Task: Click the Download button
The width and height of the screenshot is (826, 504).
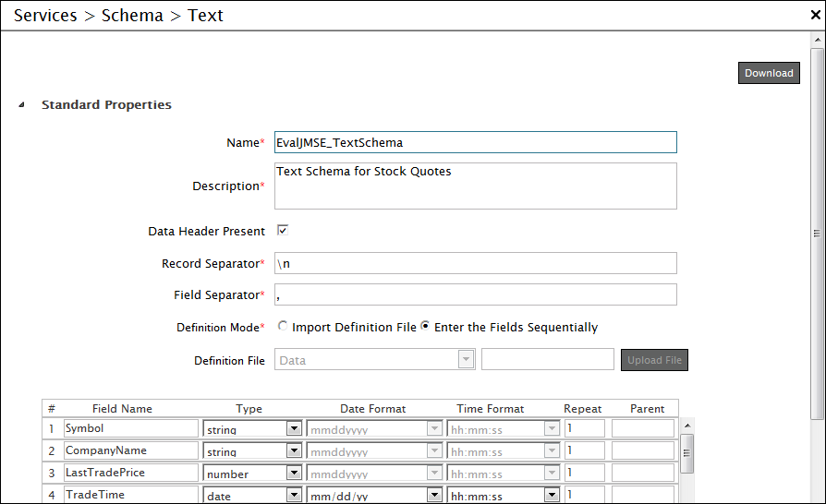Action: pos(769,73)
